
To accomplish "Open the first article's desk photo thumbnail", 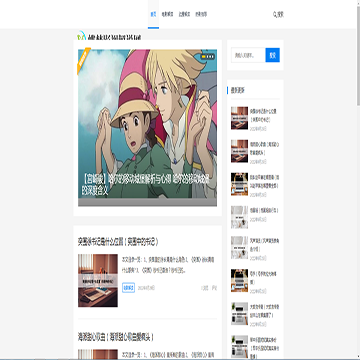I will pos(98,280).
